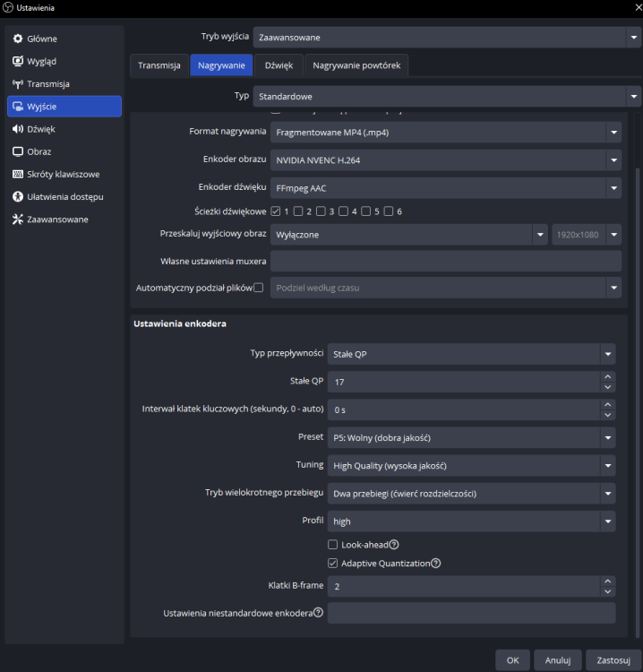Click help icon next to Look-ahead

[x=394, y=545]
